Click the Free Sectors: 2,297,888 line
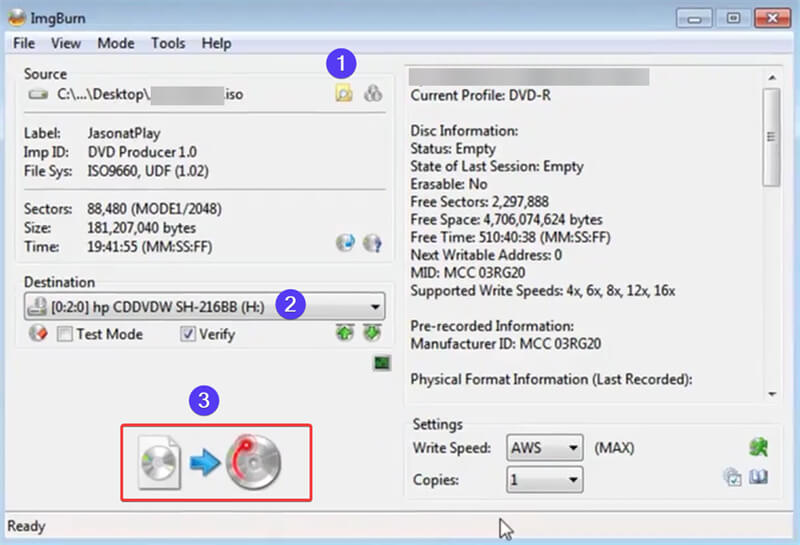Screen dimensions: 800x545 pyautogui.click(x=480, y=202)
